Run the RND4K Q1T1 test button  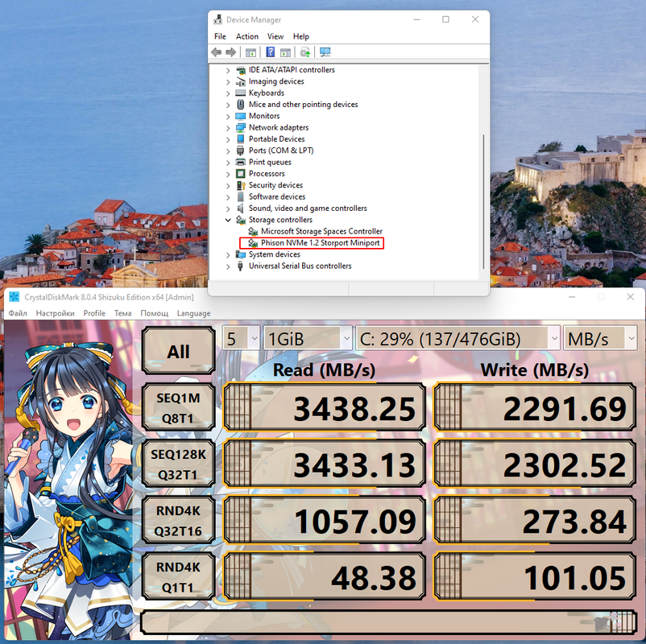[x=178, y=577]
